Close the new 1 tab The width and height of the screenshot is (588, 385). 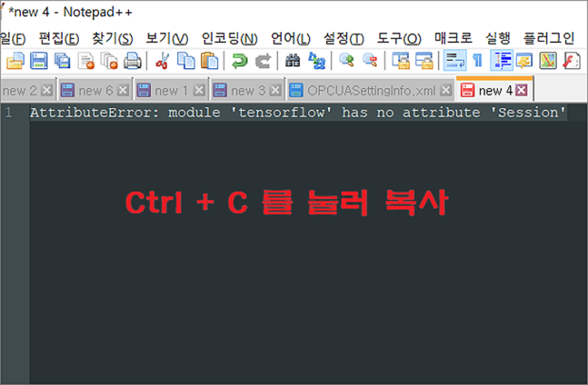pyautogui.click(x=199, y=90)
